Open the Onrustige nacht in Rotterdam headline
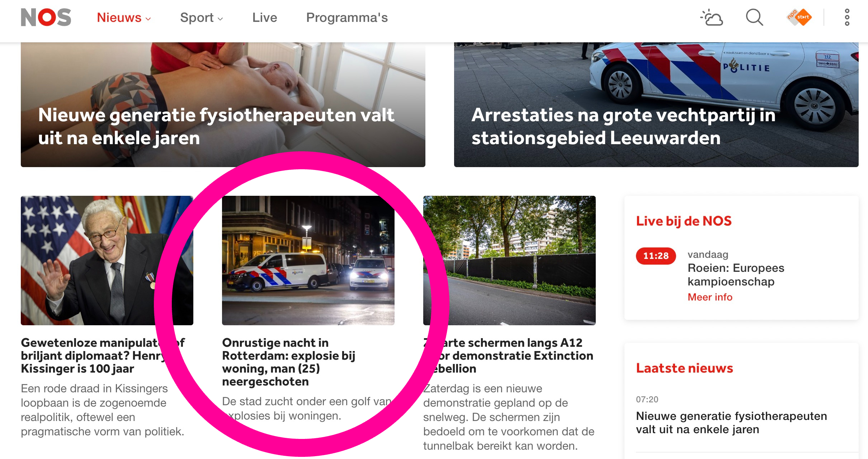868x459 pixels. (x=289, y=362)
